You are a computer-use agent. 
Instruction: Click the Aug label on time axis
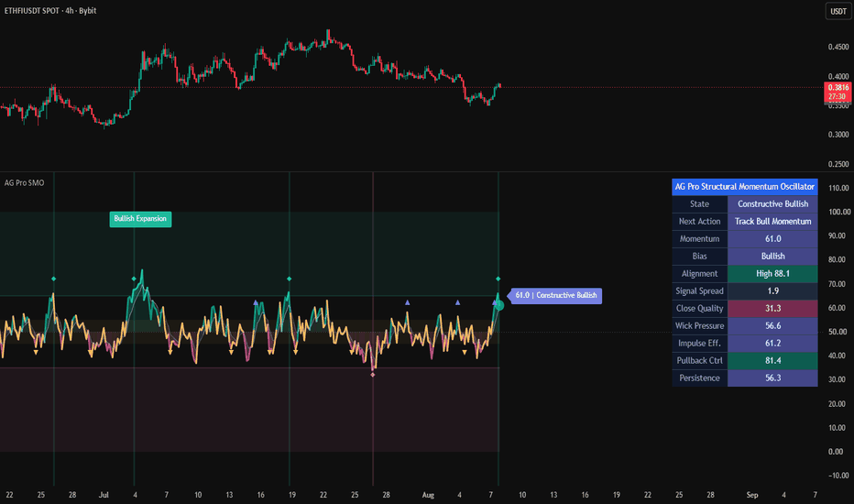click(x=428, y=495)
